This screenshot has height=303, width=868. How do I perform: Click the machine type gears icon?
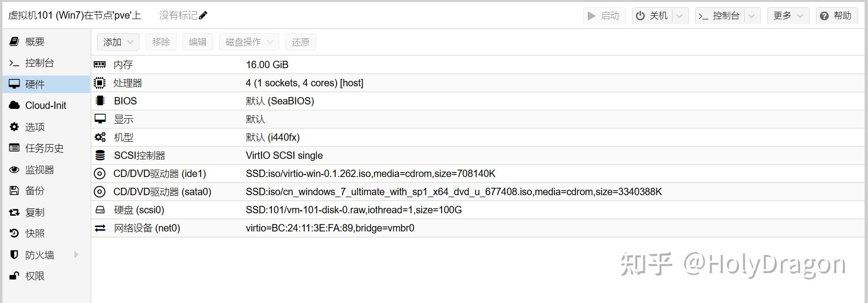tap(100, 137)
